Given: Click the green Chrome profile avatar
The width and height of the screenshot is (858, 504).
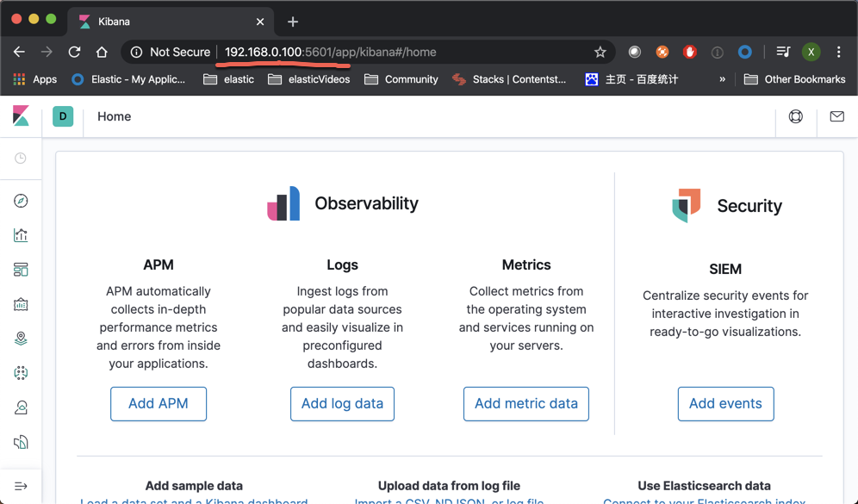Looking at the screenshot, I should click(x=811, y=52).
